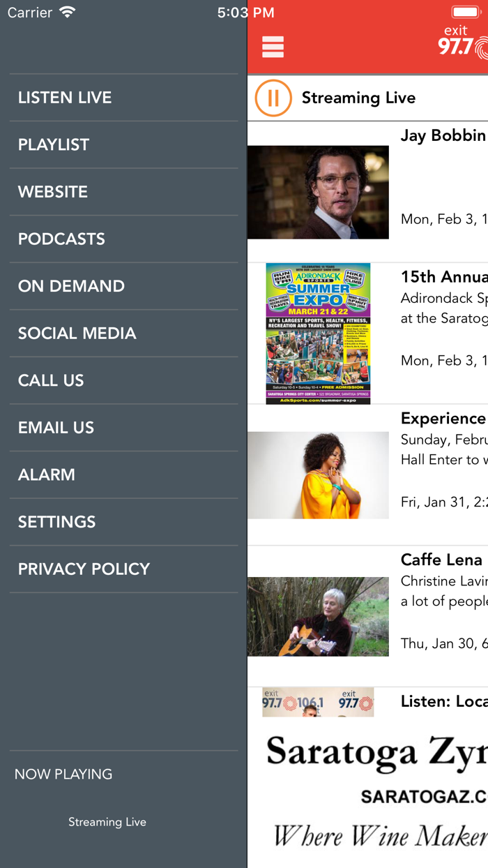Tap Email Us in the sidebar
The height and width of the screenshot is (868, 488).
pyautogui.click(x=56, y=427)
